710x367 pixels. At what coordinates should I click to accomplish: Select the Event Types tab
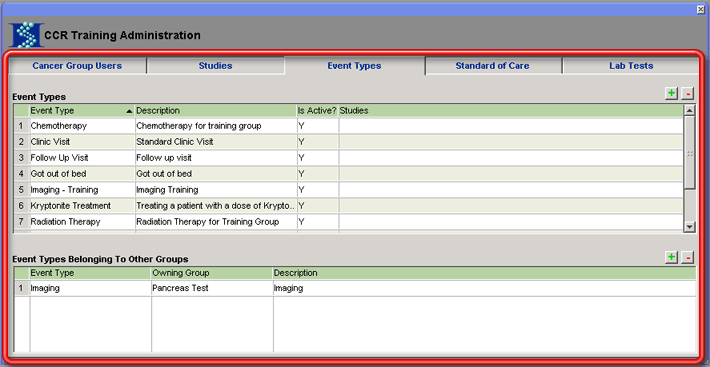click(x=354, y=66)
